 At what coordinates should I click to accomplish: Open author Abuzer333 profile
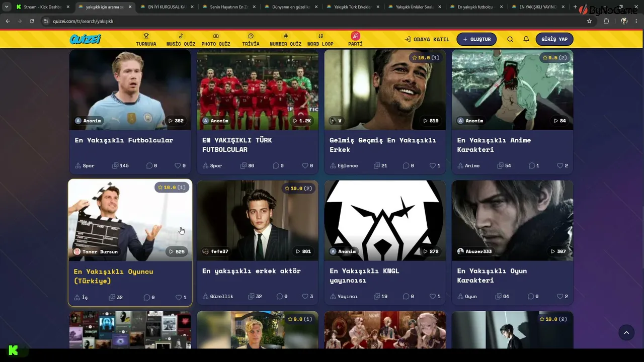coord(474,251)
